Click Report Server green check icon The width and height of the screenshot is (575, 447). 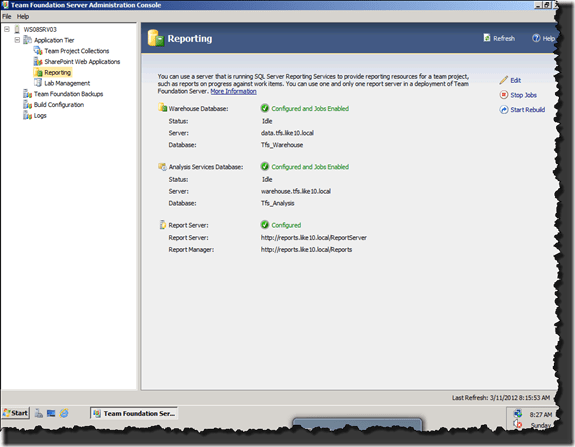265,224
